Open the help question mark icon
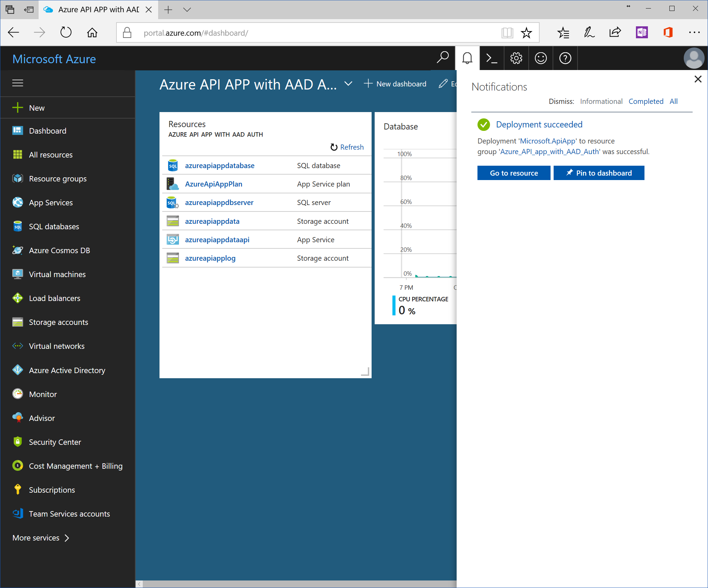708x588 pixels. 565,58
